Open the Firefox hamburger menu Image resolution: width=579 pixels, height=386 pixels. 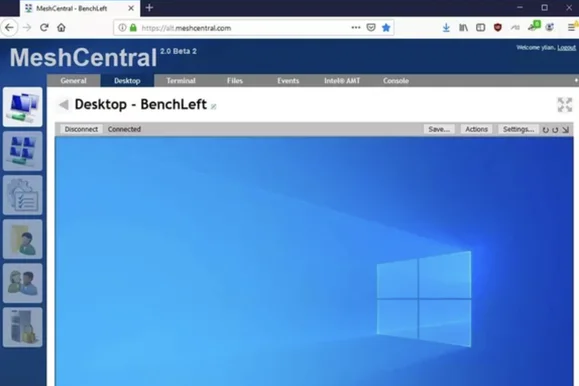[571, 28]
